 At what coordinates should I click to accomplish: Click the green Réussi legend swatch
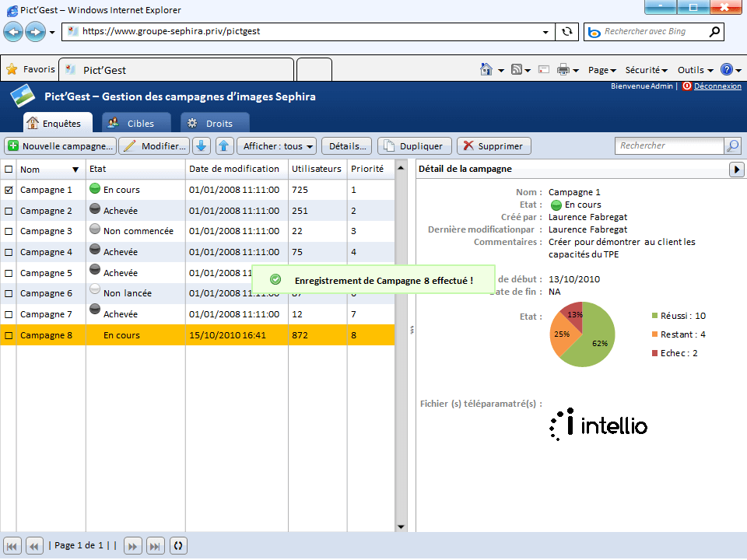coord(654,315)
